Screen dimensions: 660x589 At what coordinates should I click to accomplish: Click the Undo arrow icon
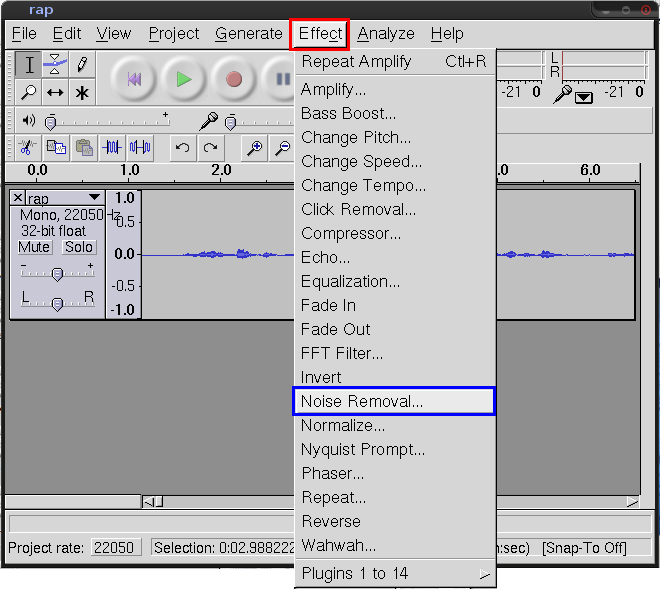tap(183, 147)
